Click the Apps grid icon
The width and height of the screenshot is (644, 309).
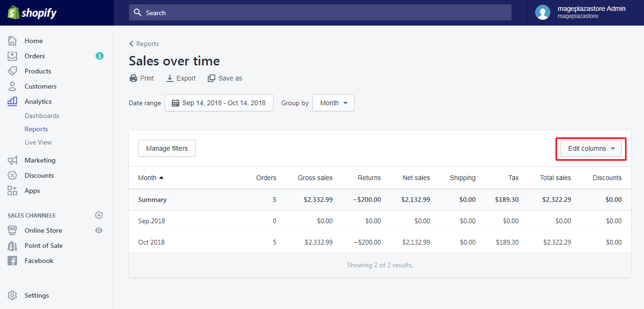[x=12, y=191]
